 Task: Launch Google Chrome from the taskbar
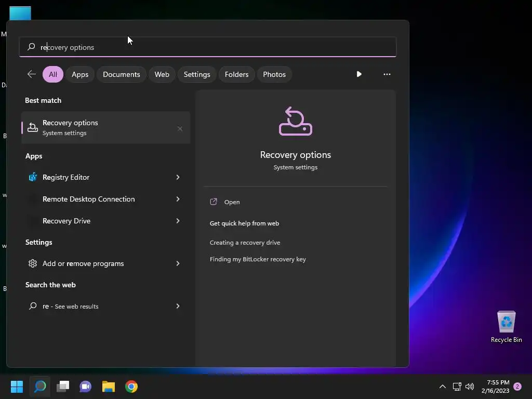(x=131, y=387)
